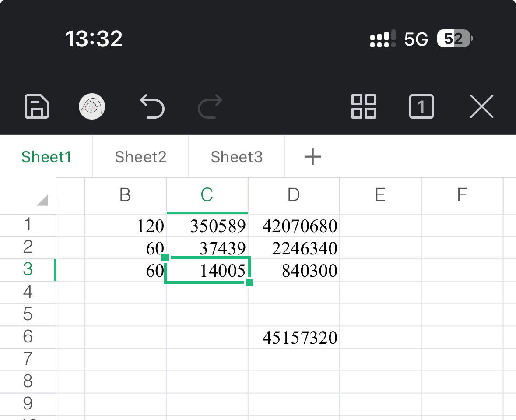Switch to the Sheet2 tab

[141, 157]
